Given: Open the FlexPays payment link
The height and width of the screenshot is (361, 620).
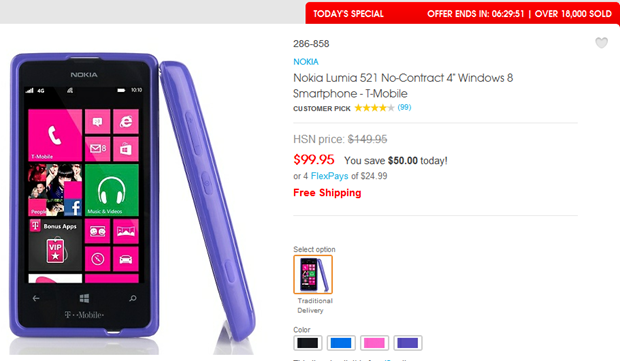Looking at the screenshot, I should (x=329, y=176).
